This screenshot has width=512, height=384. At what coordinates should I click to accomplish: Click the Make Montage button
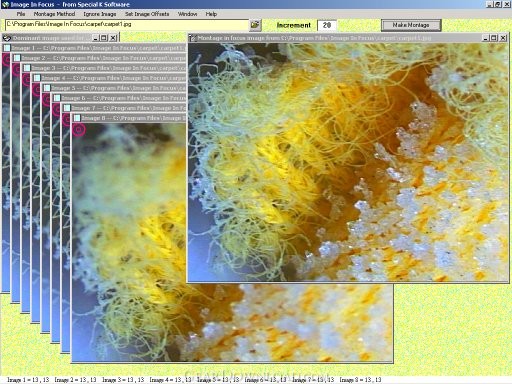pos(411,25)
